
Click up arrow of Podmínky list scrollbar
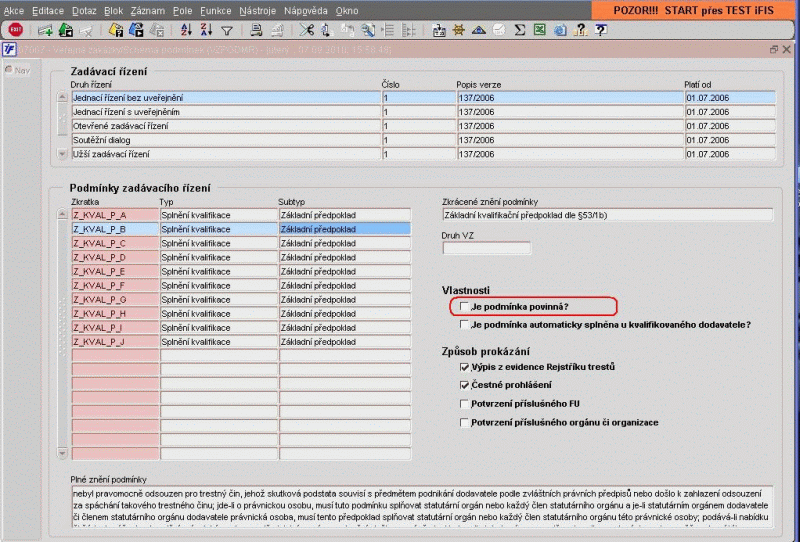(62, 214)
